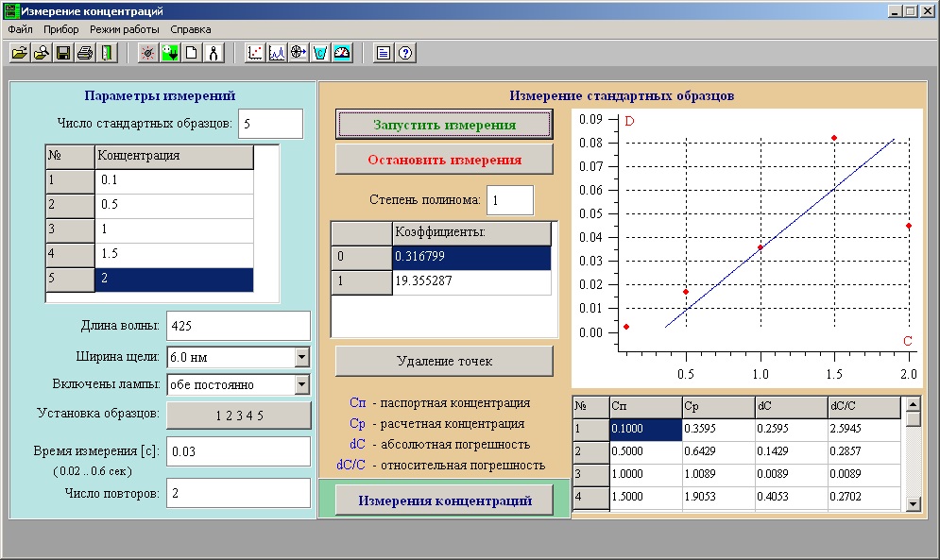The width and height of the screenshot is (940, 560).
Task: Click the Число повторов input field
Action: [x=239, y=493]
